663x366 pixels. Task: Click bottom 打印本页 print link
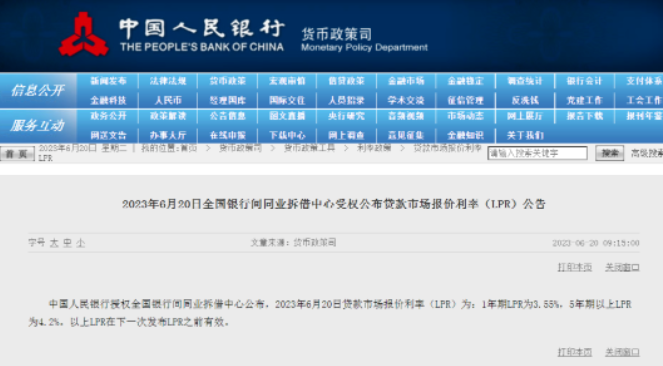pyautogui.click(x=575, y=352)
